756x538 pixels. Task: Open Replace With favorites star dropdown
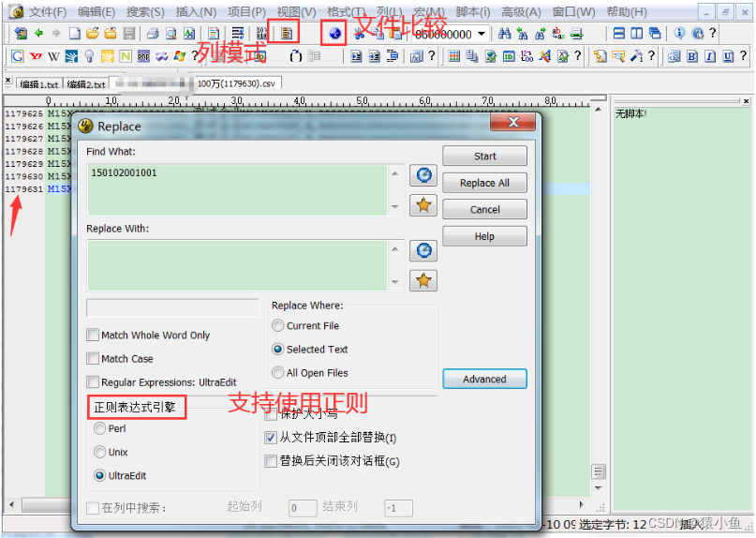tap(423, 280)
